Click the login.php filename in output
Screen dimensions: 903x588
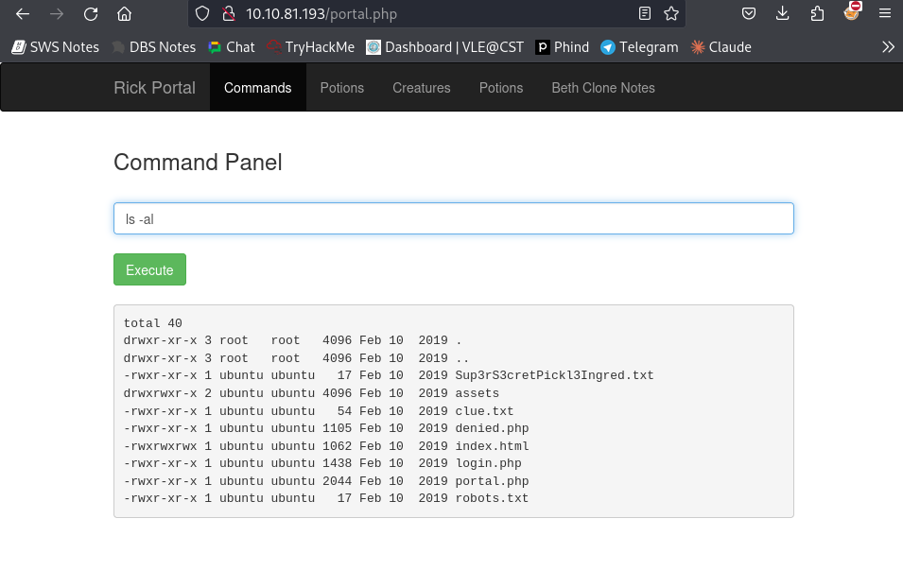click(488, 463)
